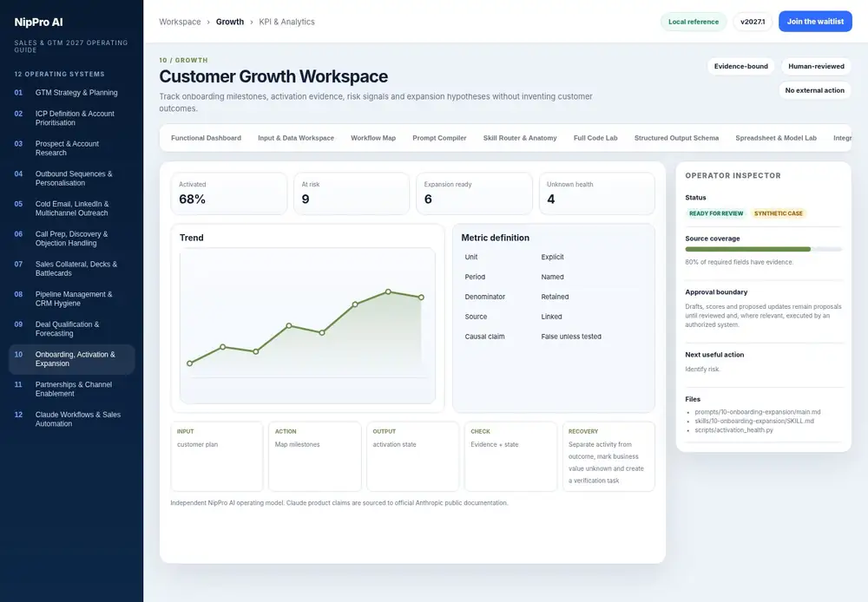Image resolution: width=868 pixels, height=602 pixels.
Task: Open ICP Definition & Account Prioritisation
Action: pos(71,118)
